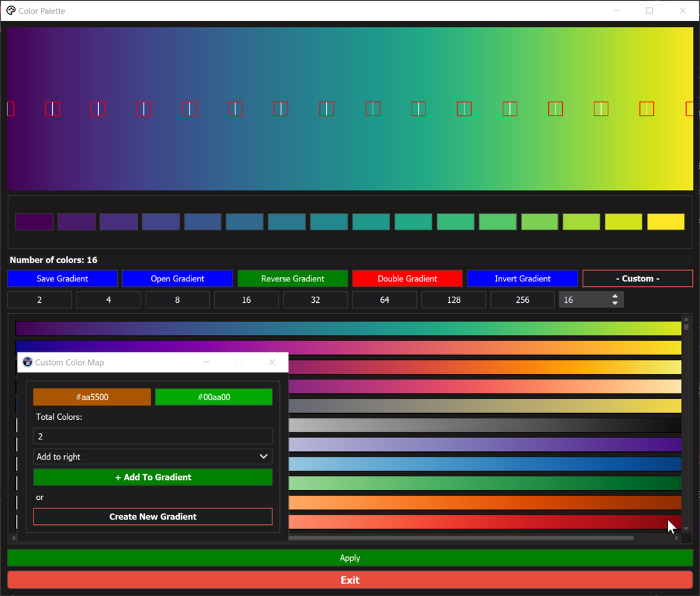This screenshot has width=700, height=596.
Task: Select the lavender-to-purple gradient preset
Action: click(x=485, y=444)
